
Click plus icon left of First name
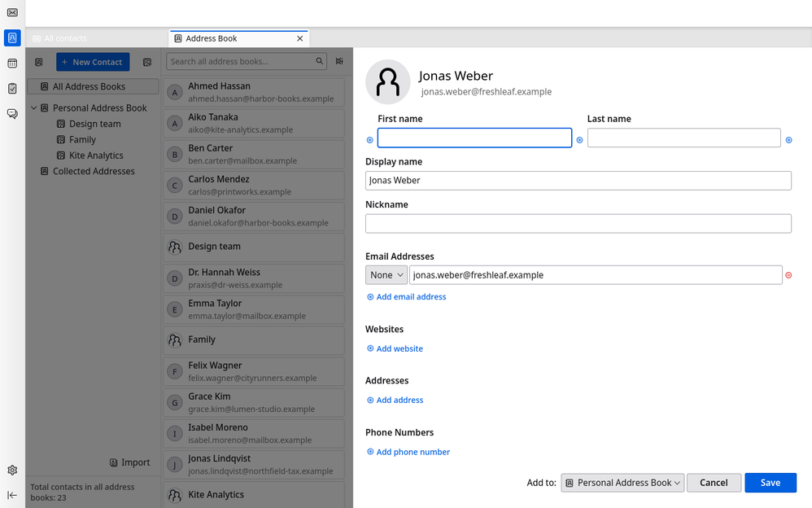tap(369, 140)
